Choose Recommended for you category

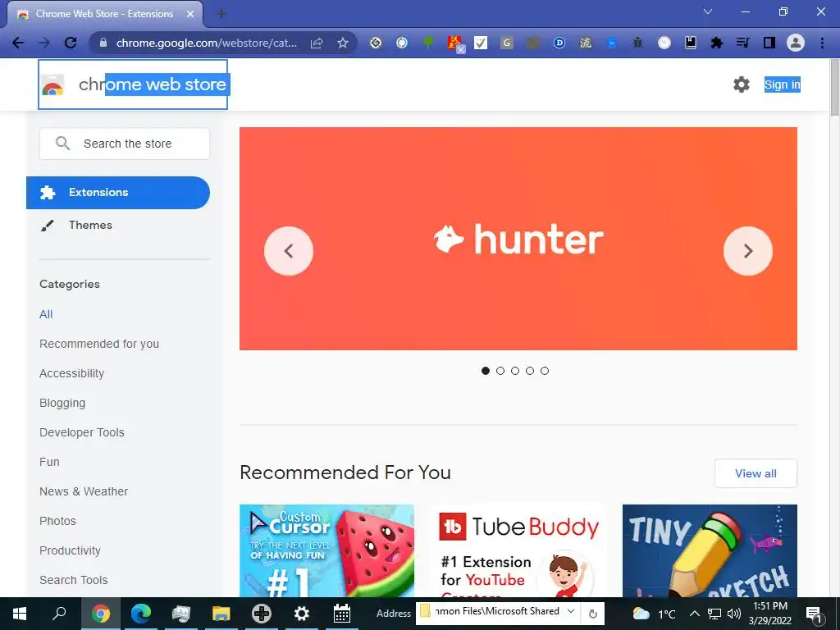pyautogui.click(x=99, y=344)
